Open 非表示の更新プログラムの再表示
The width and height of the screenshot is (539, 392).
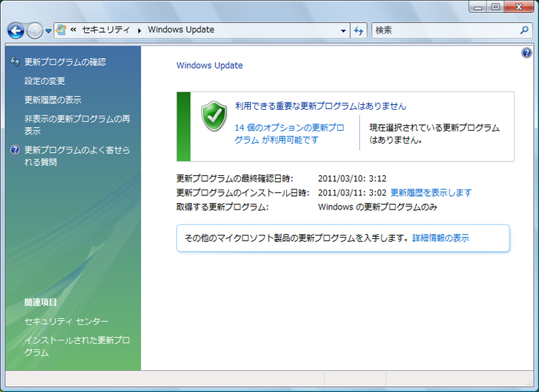77,125
